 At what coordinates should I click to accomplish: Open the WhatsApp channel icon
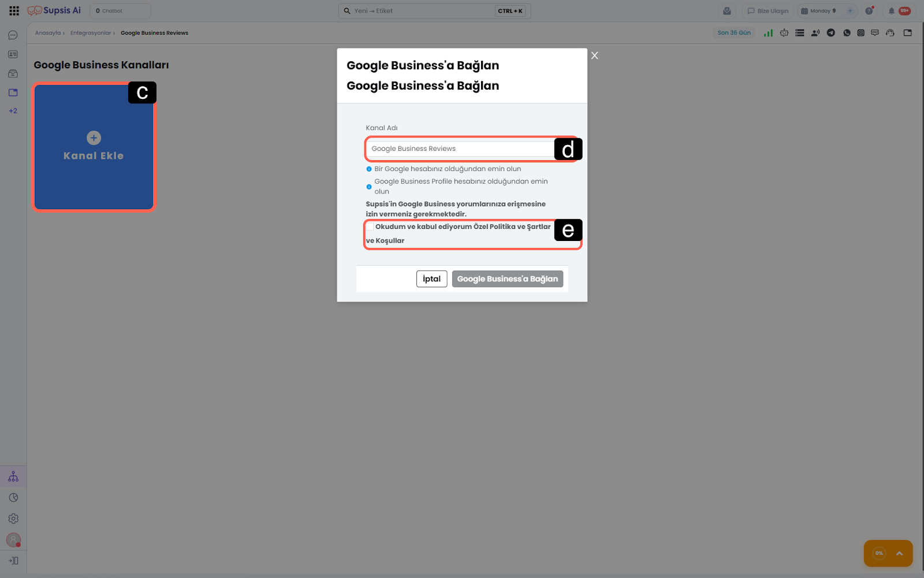click(847, 33)
